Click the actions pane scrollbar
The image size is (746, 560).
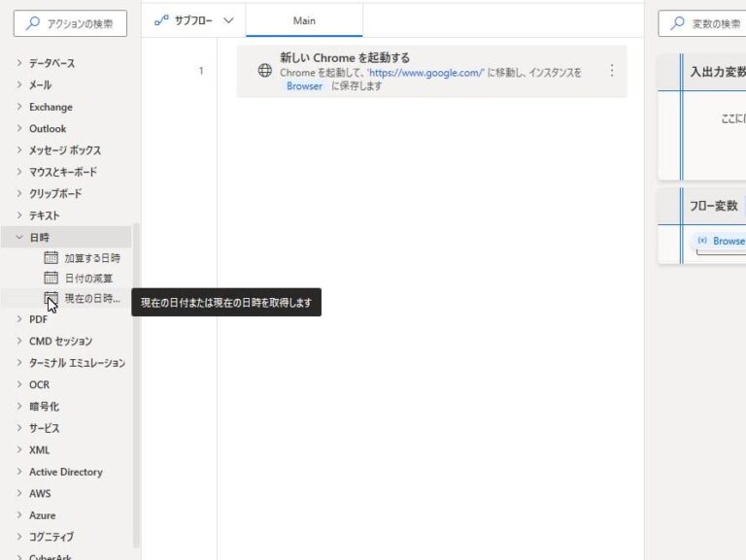tap(136, 385)
